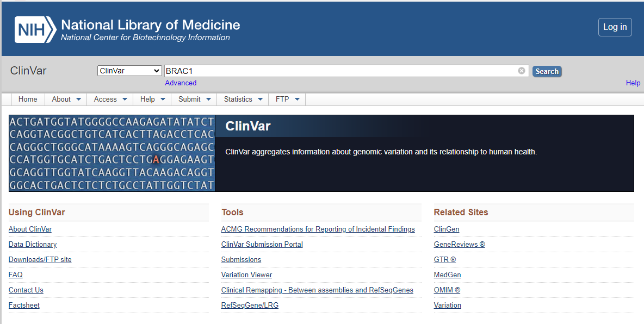Expand the About menu arrow
644x324 pixels.
(78, 99)
